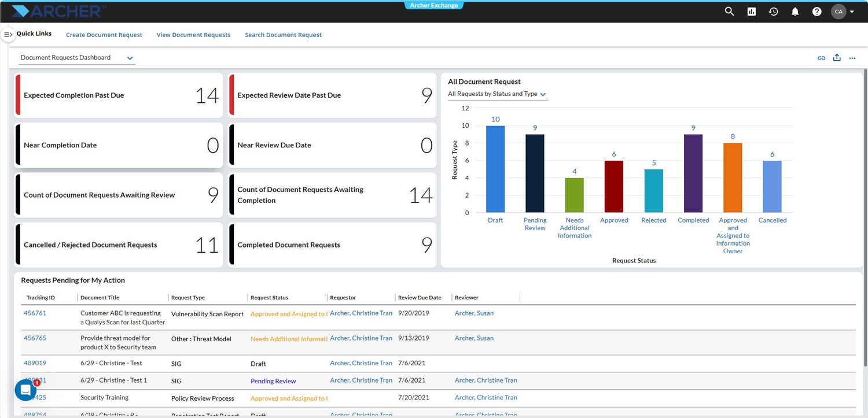Screen dimensions: 868x418
Task: Sort by Requestor column header
Action: tap(343, 298)
